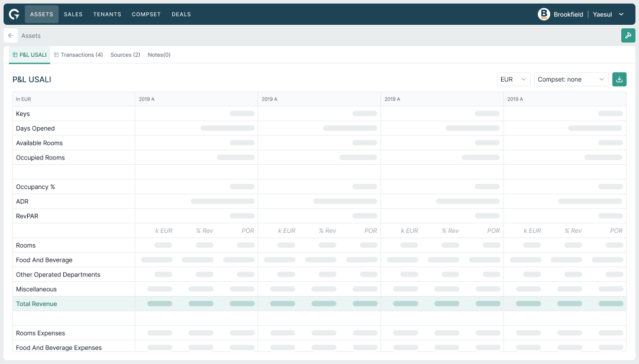
Task: Open the EUR currency dropdown
Action: pos(514,79)
